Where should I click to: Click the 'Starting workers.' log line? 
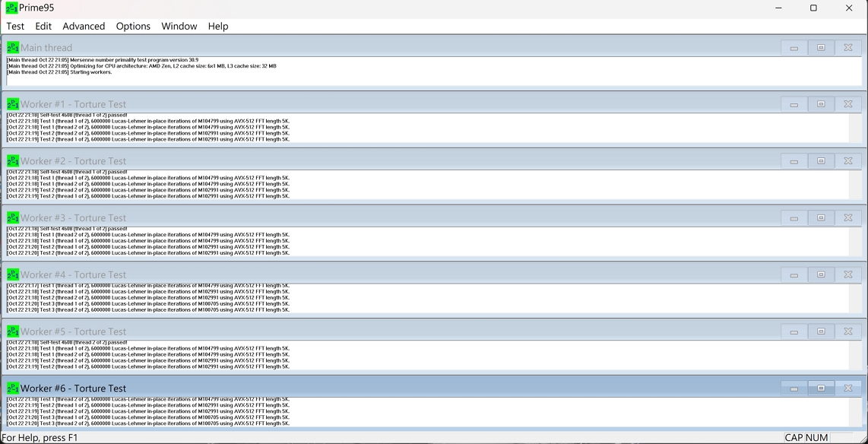(59, 72)
